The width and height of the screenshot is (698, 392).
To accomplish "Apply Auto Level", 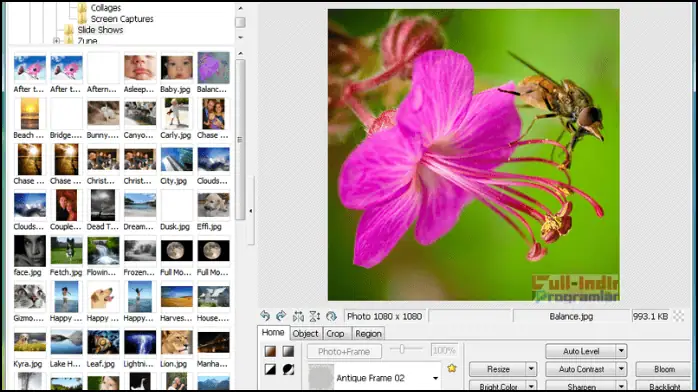I will 581,352.
